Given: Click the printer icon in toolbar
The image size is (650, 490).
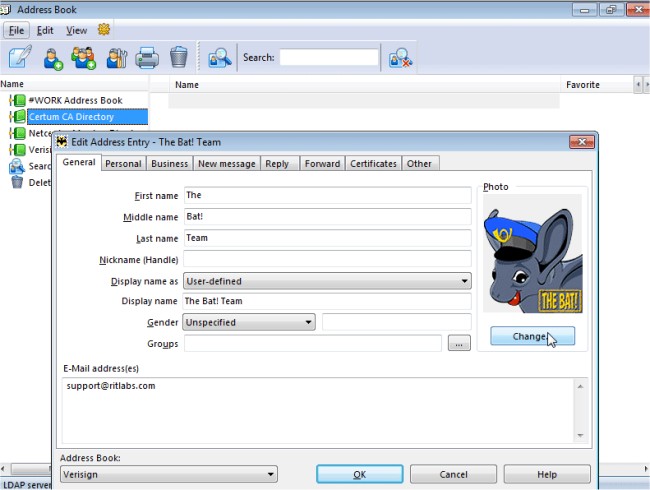Looking at the screenshot, I should [147, 57].
